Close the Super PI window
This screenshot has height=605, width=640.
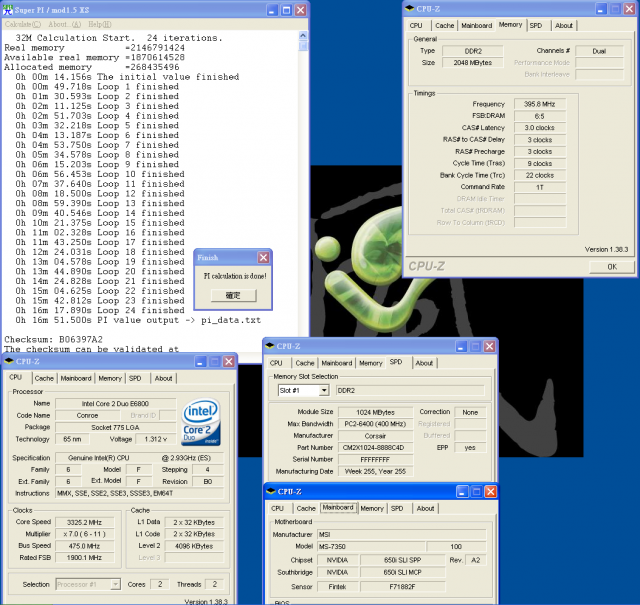click(300, 10)
